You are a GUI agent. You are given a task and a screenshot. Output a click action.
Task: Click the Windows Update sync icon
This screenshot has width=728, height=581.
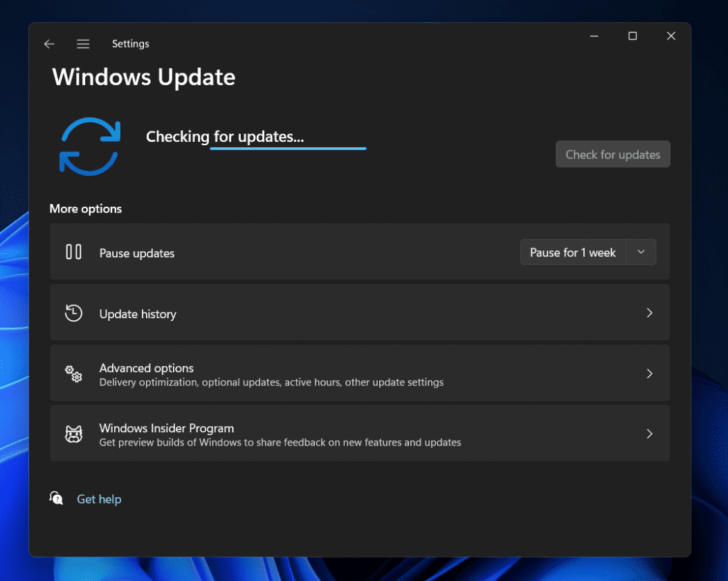(90, 146)
